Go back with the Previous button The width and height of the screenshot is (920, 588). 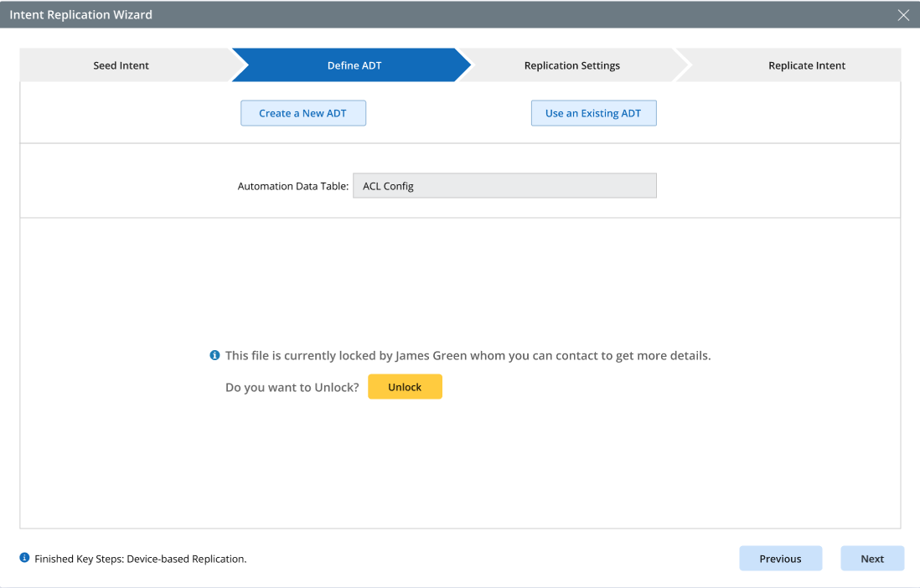[780, 559]
